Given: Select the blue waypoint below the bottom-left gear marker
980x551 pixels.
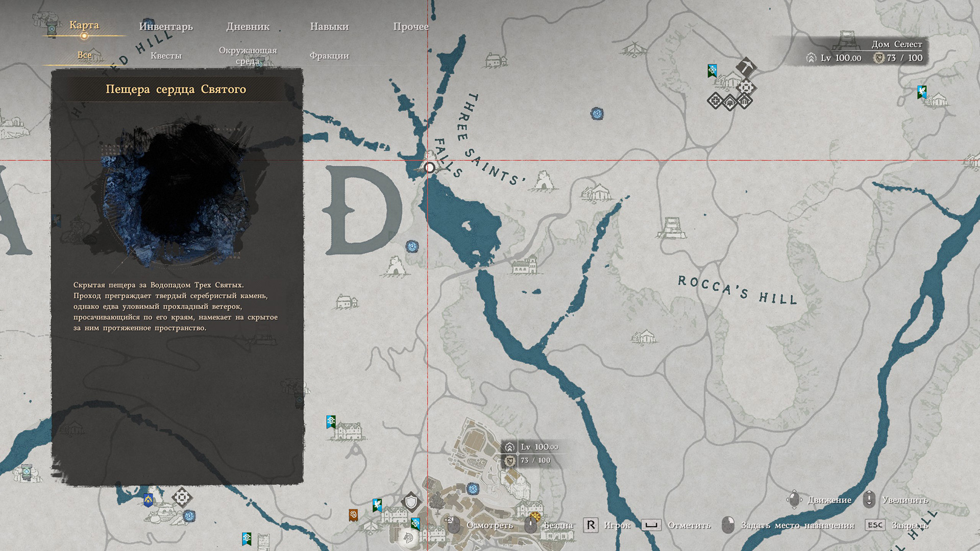Looking at the screenshot, I should tap(189, 516).
